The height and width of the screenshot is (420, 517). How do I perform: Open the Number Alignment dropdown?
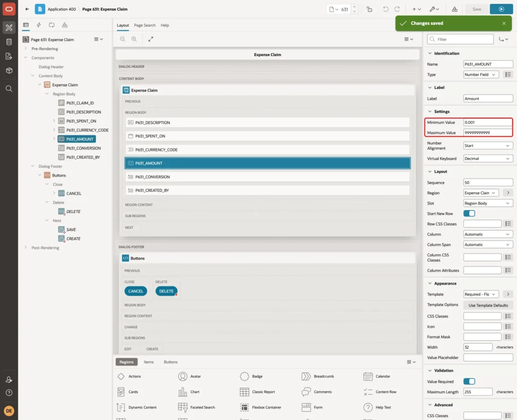tap(488, 146)
